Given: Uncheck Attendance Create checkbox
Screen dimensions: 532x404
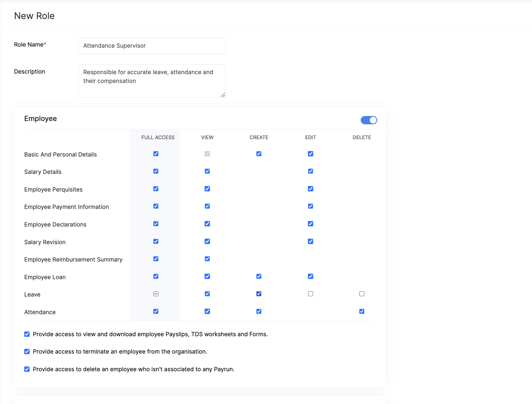Looking at the screenshot, I should 259,311.
